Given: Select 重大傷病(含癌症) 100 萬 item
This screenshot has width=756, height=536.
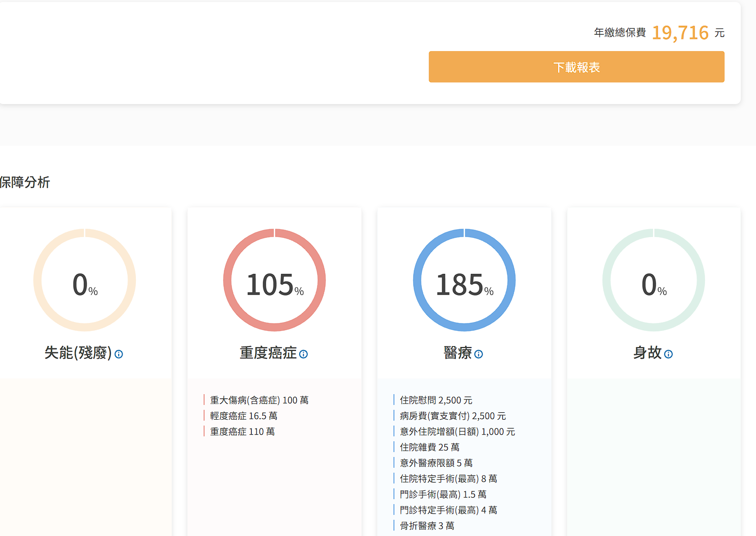Looking at the screenshot, I should (x=259, y=400).
